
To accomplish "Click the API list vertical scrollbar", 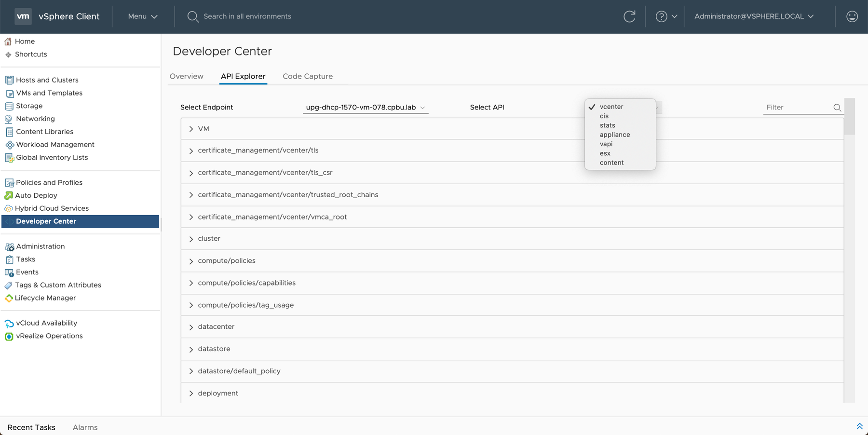I will [x=850, y=117].
